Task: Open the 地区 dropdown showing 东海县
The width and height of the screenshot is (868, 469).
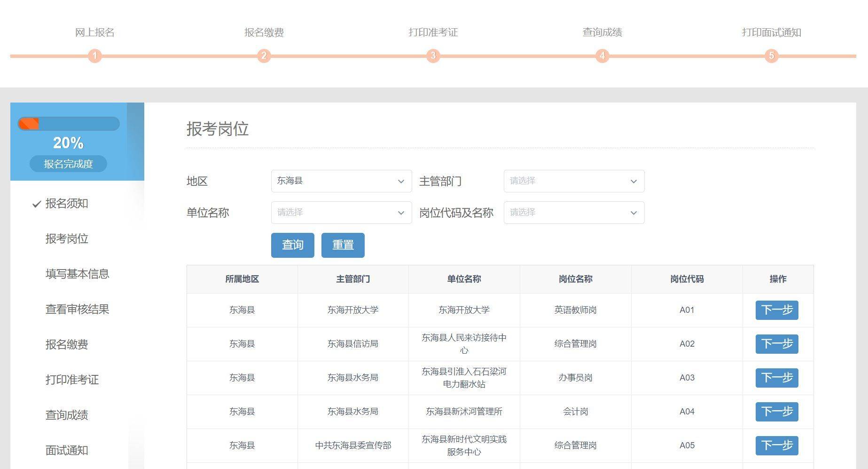Action: tap(341, 181)
